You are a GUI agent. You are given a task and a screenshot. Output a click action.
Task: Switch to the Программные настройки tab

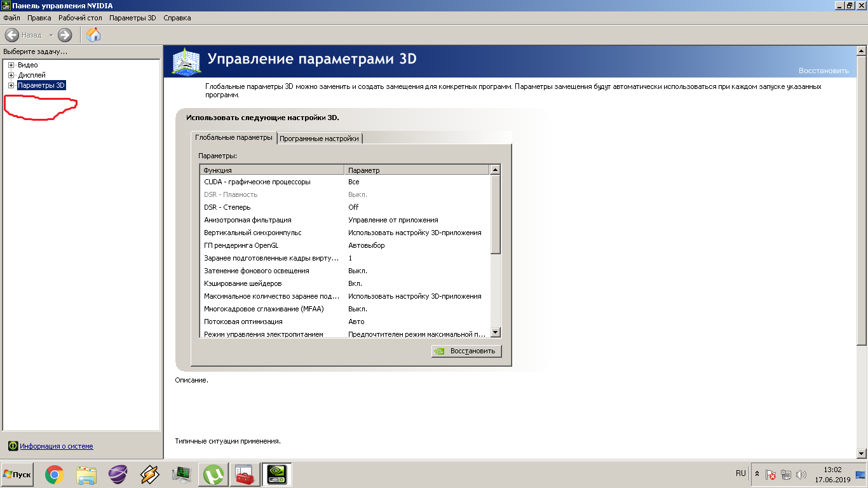320,139
